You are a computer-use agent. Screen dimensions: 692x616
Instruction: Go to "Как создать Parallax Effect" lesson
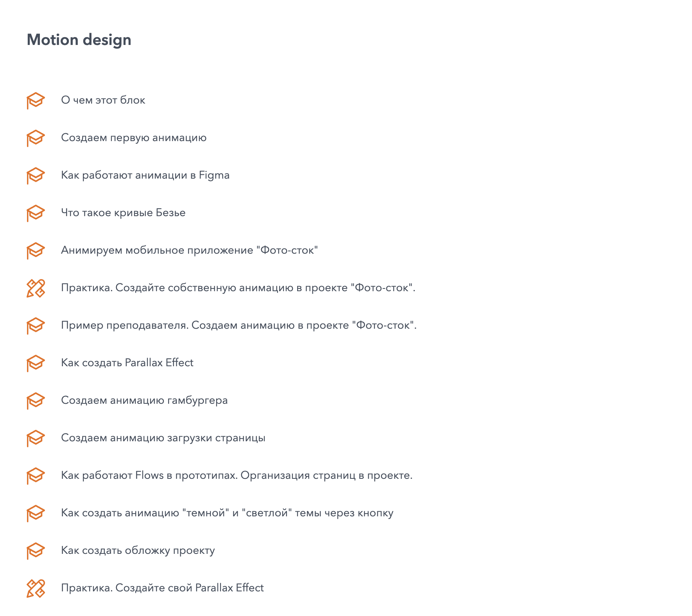coord(127,363)
